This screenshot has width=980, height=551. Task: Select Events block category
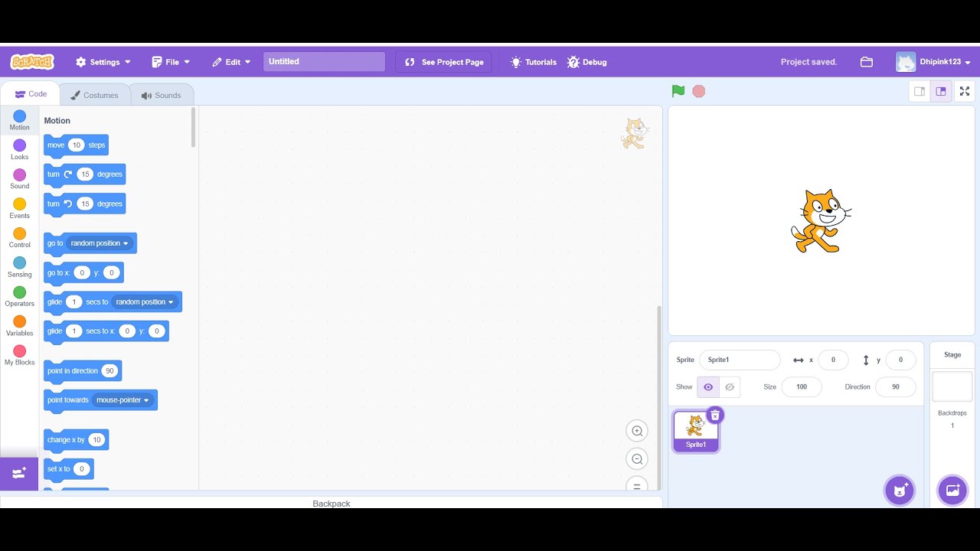[x=20, y=208]
